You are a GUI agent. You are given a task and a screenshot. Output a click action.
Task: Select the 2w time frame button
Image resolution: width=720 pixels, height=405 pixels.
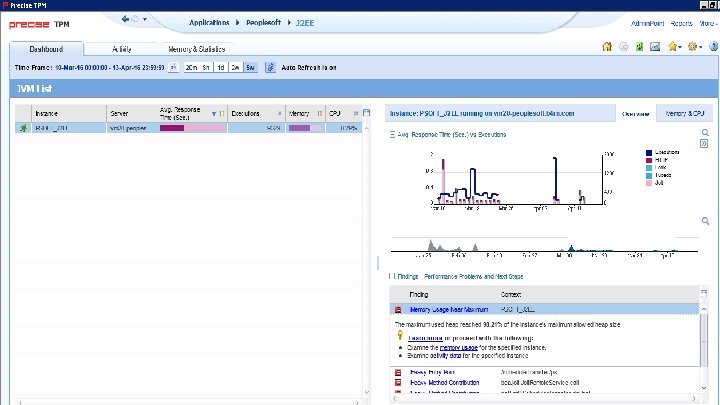coord(236,68)
